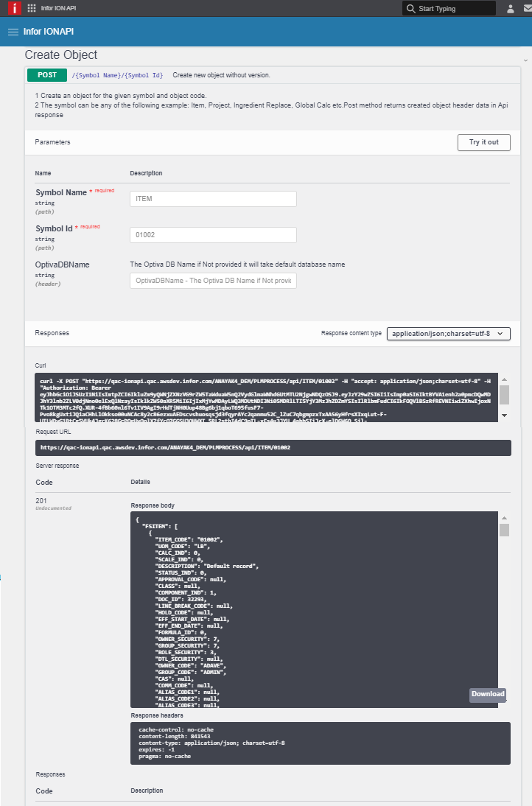Click the "DOC_ID": 32293 line
Viewport: 532px width, 806px height.
pyautogui.click(x=181, y=600)
